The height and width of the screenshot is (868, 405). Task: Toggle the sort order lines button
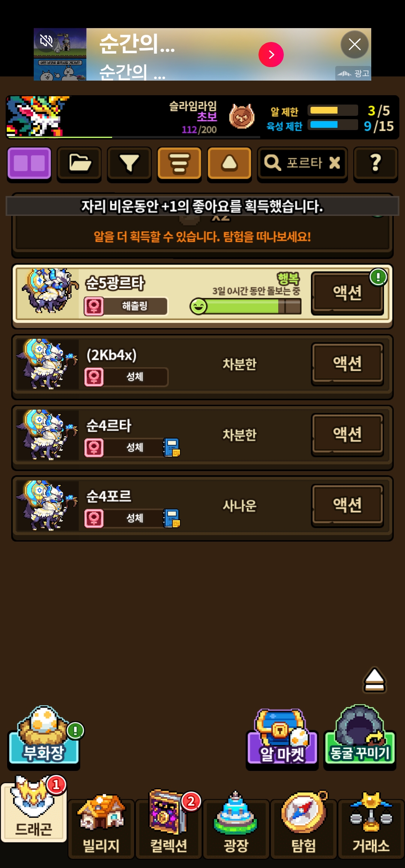179,164
